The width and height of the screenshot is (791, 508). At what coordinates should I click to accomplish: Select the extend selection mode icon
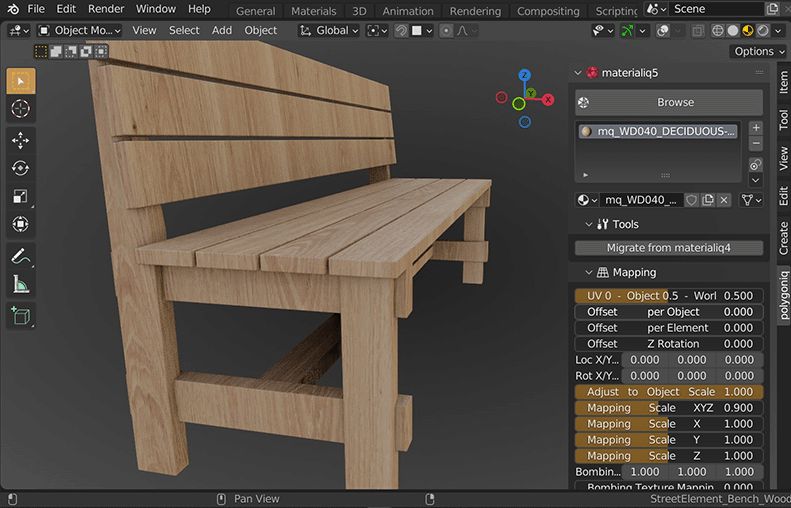click(x=56, y=51)
